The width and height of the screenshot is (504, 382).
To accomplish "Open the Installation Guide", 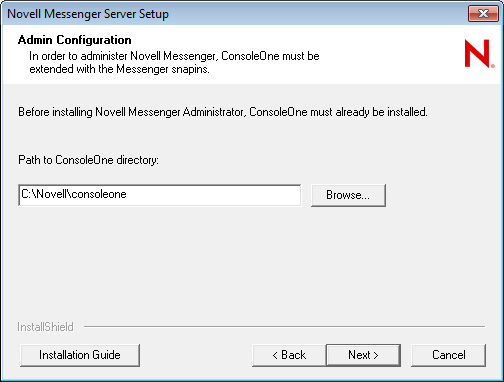I will 80,355.
